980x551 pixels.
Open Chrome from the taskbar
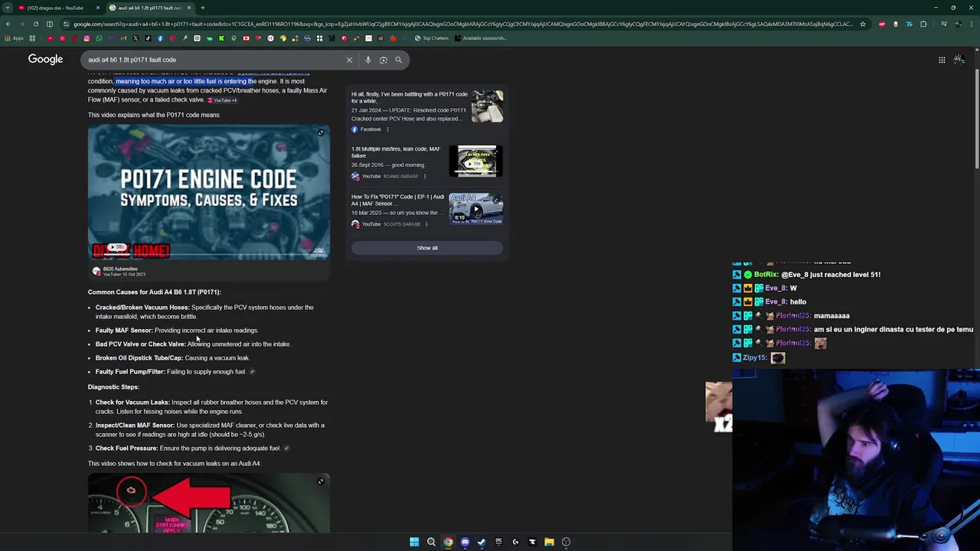pyautogui.click(x=448, y=542)
